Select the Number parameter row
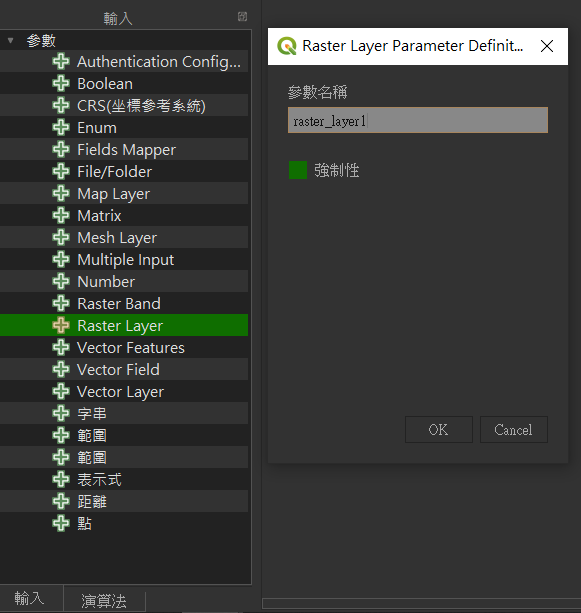The image size is (581, 613). 124,281
